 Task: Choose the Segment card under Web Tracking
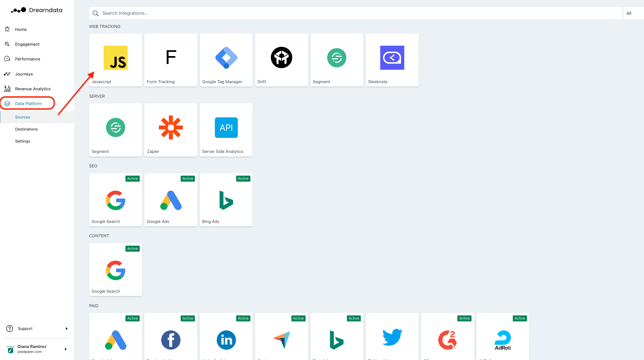pos(337,60)
